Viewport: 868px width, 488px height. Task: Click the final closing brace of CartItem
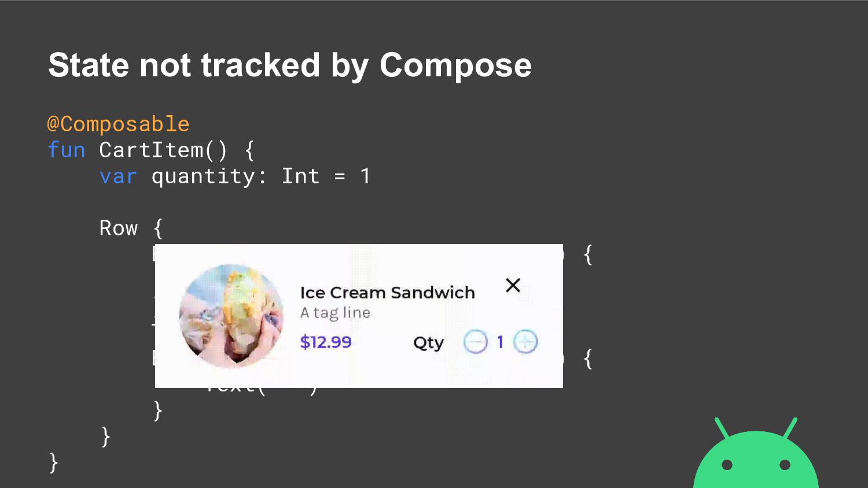pos(53,463)
